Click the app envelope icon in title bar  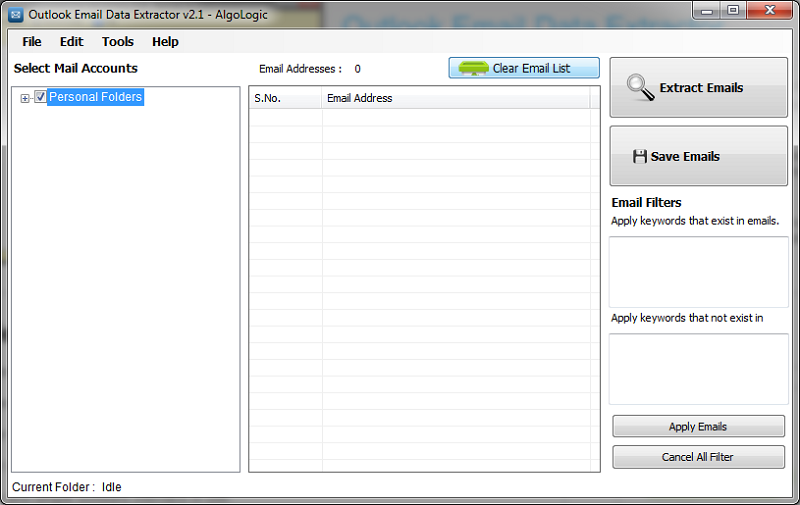(x=16, y=14)
